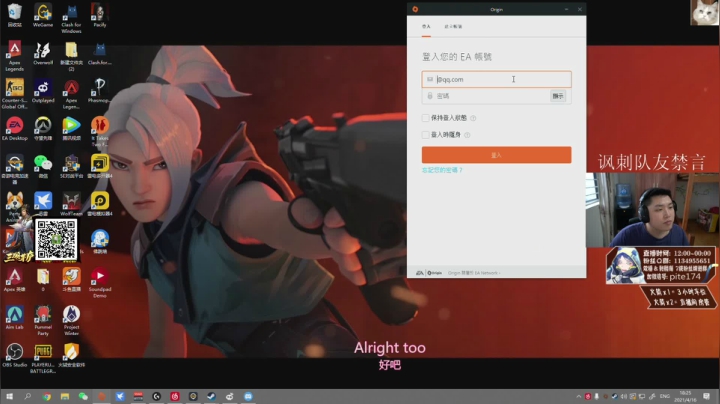This screenshot has height=404, width=720.
Task: Open the Overwolf desktop icon
Action: (x=43, y=53)
